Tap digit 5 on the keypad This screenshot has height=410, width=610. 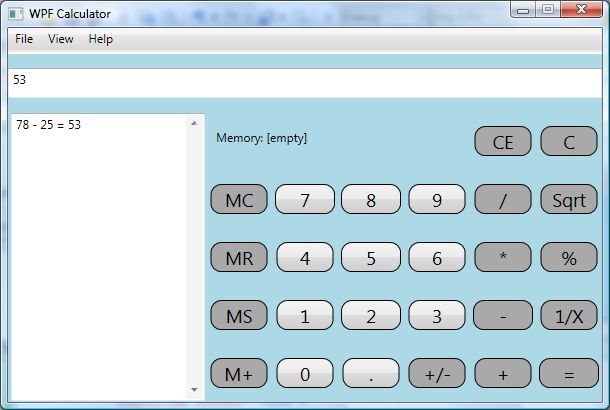[x=371, y=257]
